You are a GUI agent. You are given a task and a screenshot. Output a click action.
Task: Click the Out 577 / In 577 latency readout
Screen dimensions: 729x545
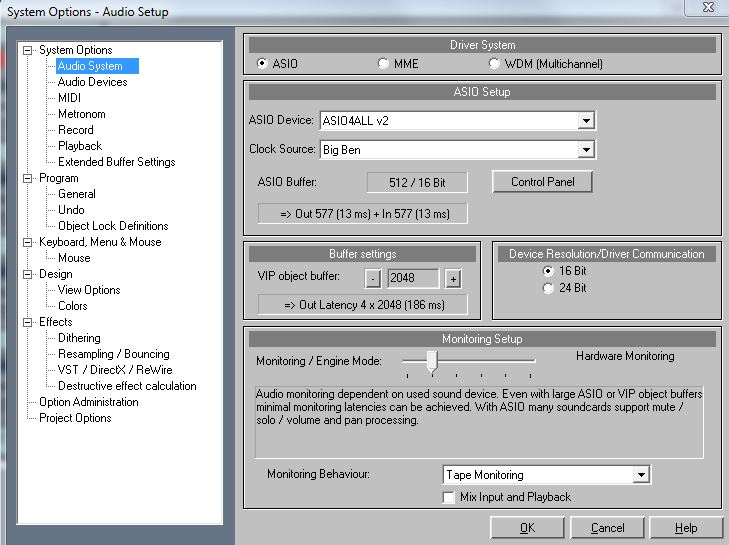coord(363,214)
